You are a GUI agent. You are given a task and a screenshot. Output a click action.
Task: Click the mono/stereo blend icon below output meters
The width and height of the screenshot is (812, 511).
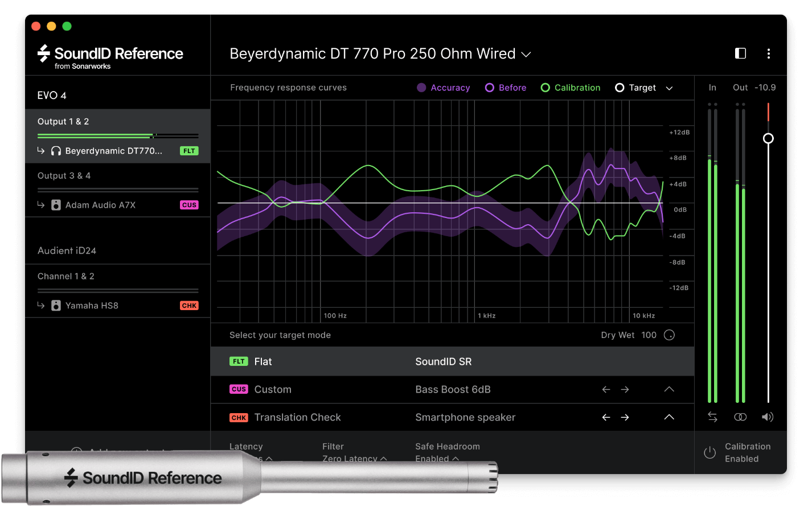740,417
